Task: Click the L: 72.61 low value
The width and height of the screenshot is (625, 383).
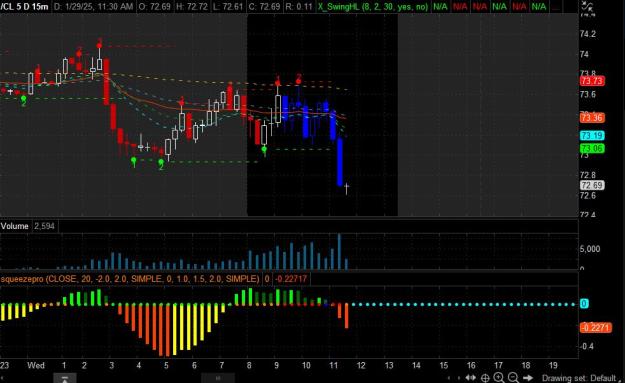Action: (x=227, y=6)
